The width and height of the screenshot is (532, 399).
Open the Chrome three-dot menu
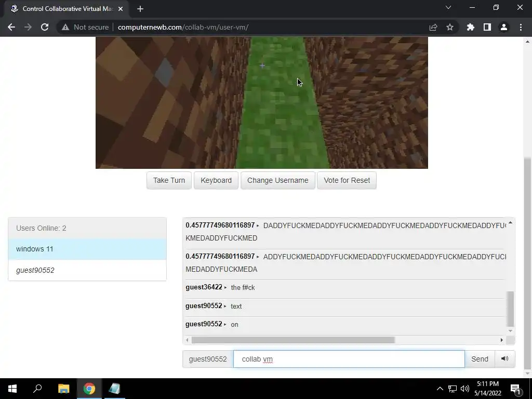(521, 27)
